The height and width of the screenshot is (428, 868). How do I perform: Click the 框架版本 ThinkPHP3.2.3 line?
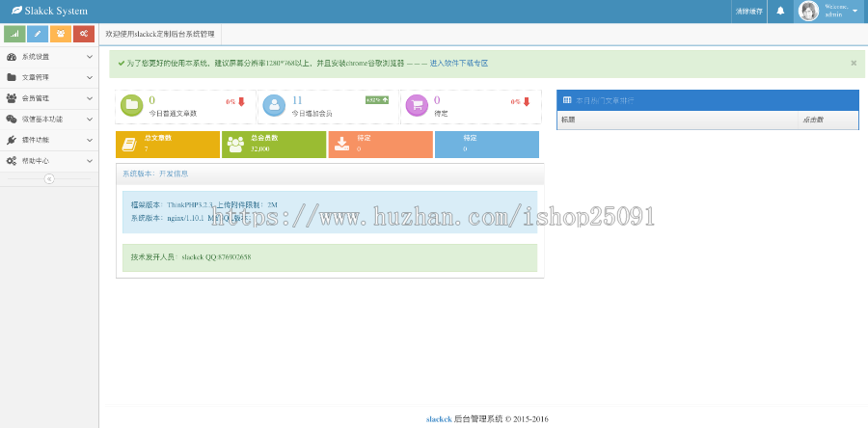[204, 204]
